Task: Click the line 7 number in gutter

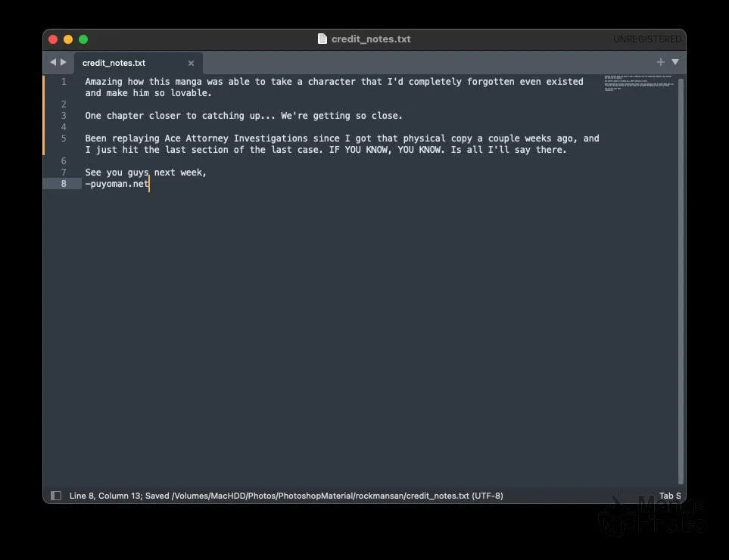Action: 64,173
